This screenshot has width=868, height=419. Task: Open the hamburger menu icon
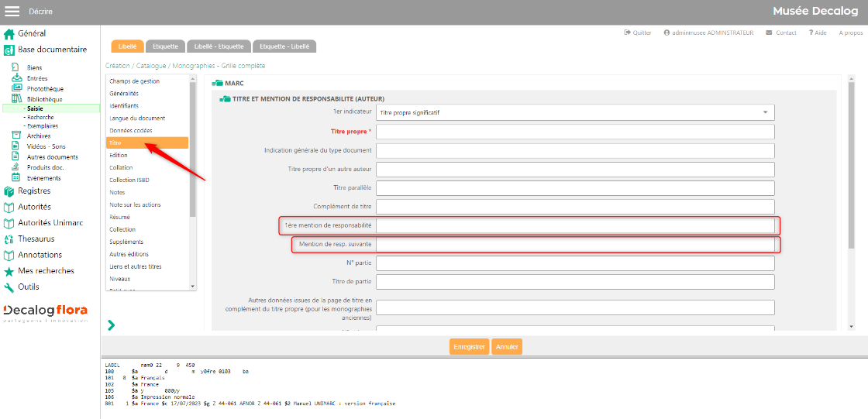point(12,11)
